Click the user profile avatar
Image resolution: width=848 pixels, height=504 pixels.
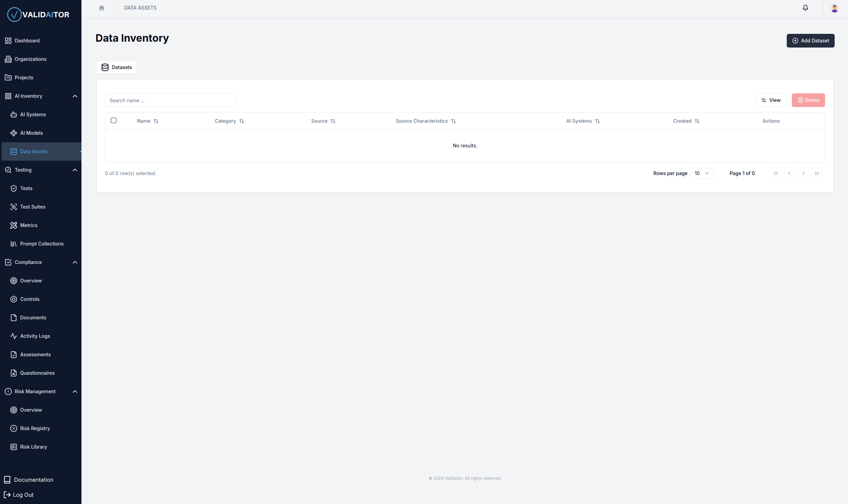point(835,8)
